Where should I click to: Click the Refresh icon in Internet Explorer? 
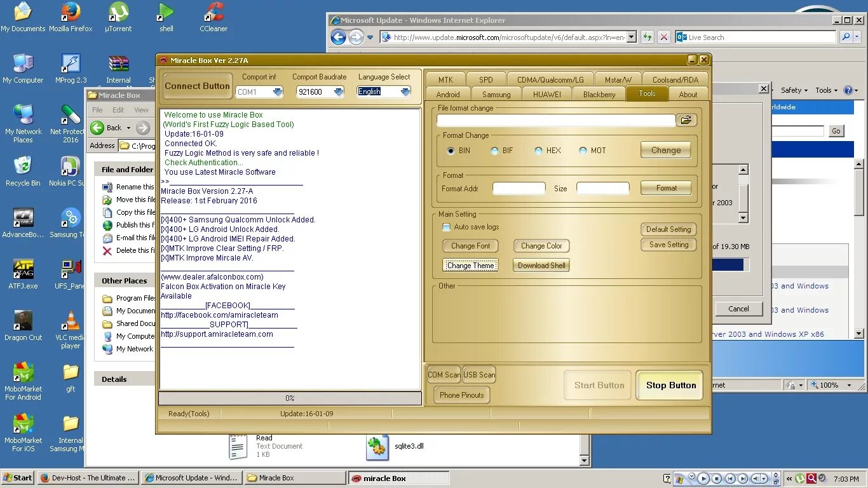click(x=648, y=37)
